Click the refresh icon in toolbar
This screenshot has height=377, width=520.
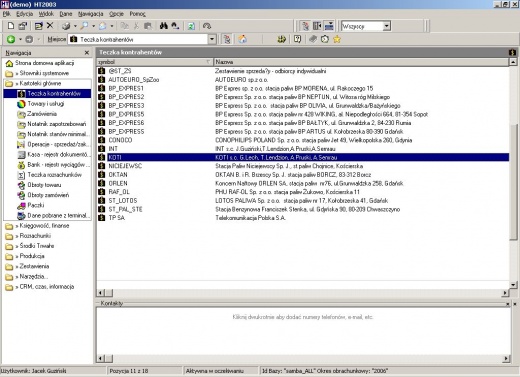coord(191,26)
